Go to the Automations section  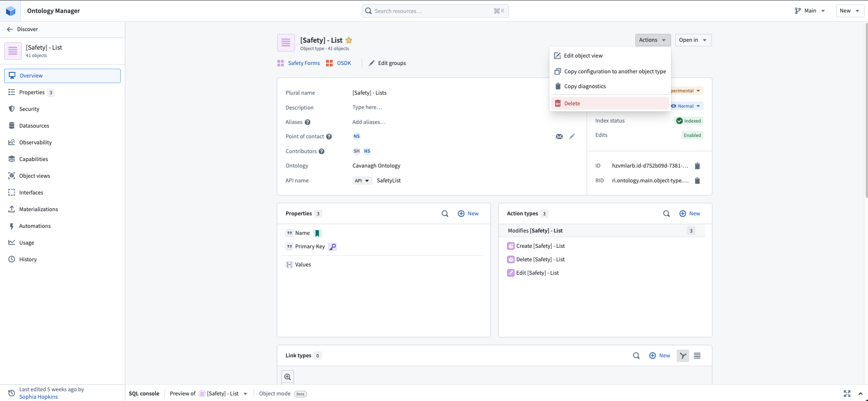pos(62,226)
